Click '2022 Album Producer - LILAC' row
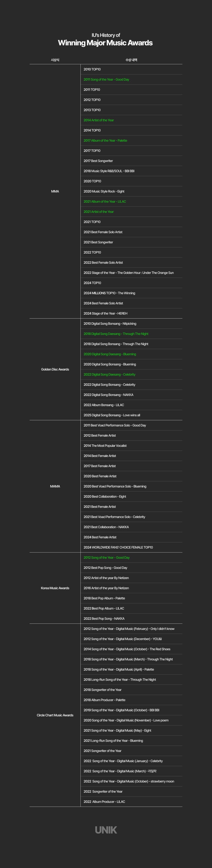Viewport: 212px width, 868px height. coord(105,802)
